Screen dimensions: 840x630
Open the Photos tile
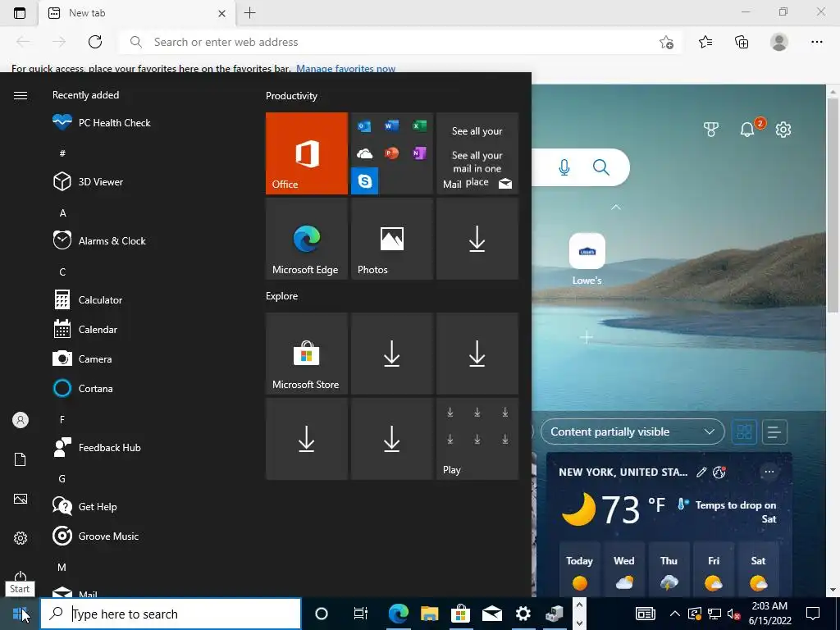coord(391,239)
